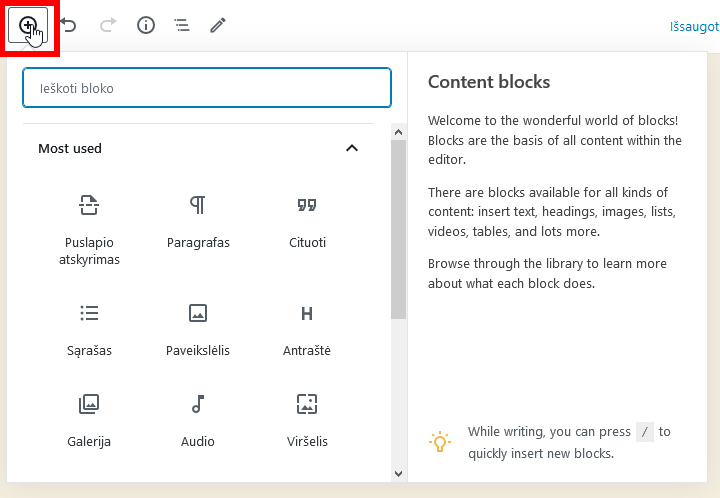720x498 pixels.
Task: Click the Add block plus button
Action: pos(28,25)
